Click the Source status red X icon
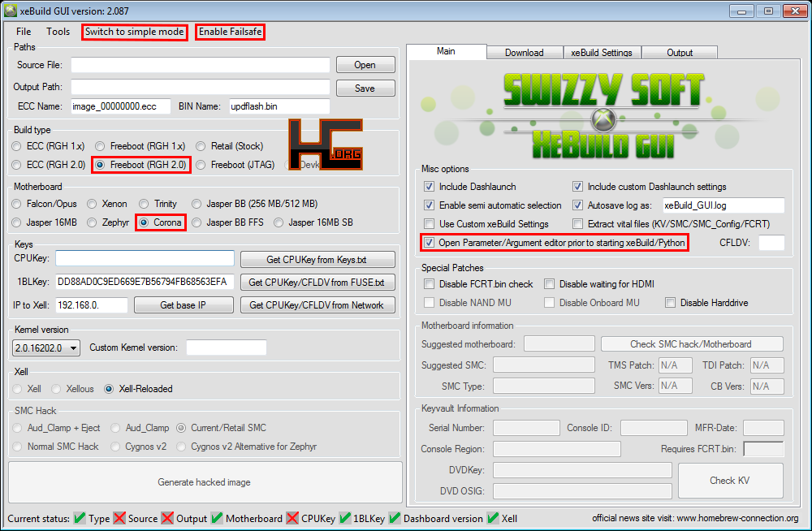The image size is (812, 531). (119, 518)
